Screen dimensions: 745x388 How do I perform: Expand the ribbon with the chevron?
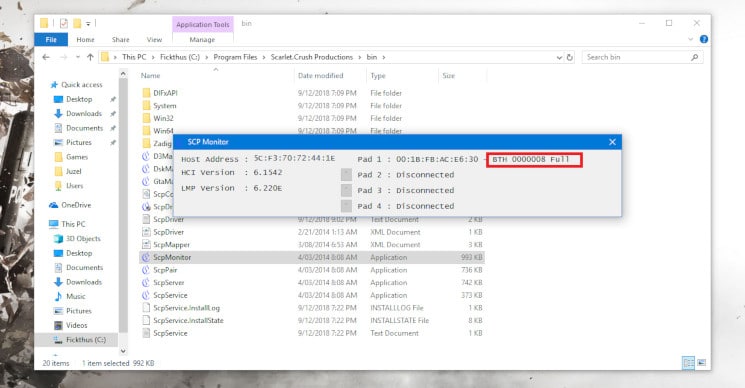pyautogui.click(x=690, y=39)
